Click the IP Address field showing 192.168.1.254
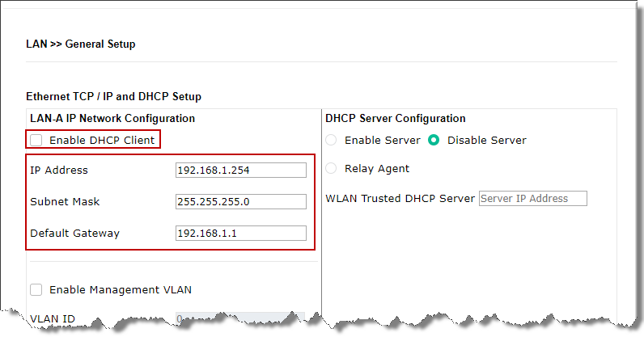 (x=240, y=170)
